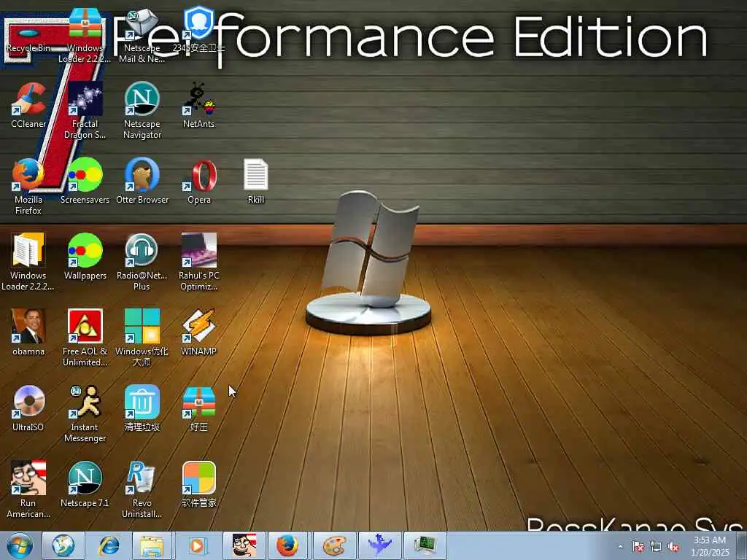Open the muted volume tray icon

[x=673, y=547]
